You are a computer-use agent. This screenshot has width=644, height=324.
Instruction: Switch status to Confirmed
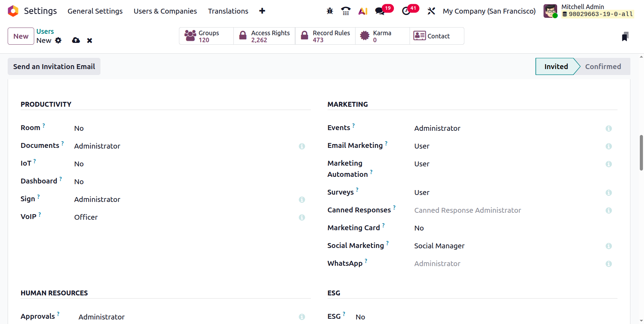click(603, 67)
